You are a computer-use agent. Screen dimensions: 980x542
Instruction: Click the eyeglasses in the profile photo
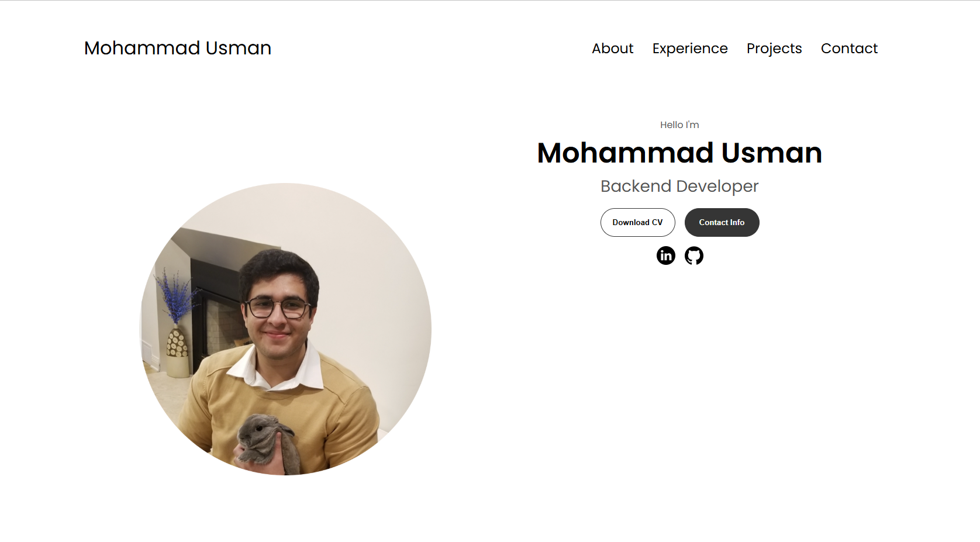pos(278,307)
